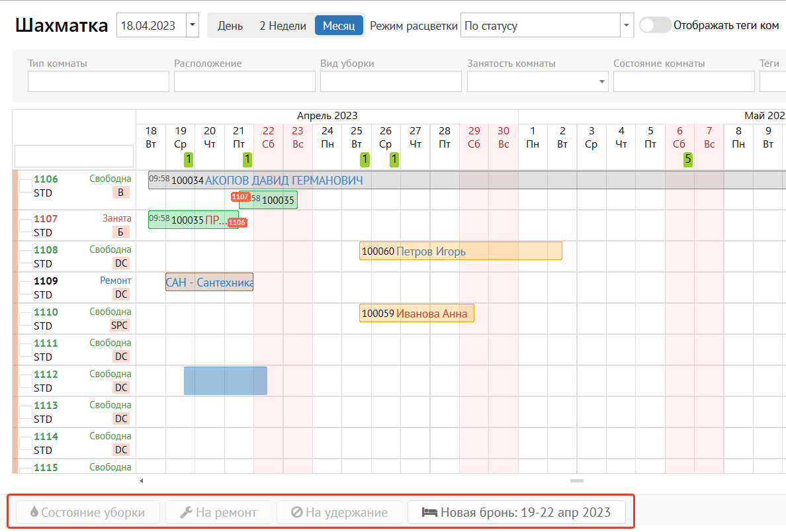Image resolution: width=786 pixels, height=532 pixels.
Task: Click the prohibition icon for hold
Action: (297, 512)
